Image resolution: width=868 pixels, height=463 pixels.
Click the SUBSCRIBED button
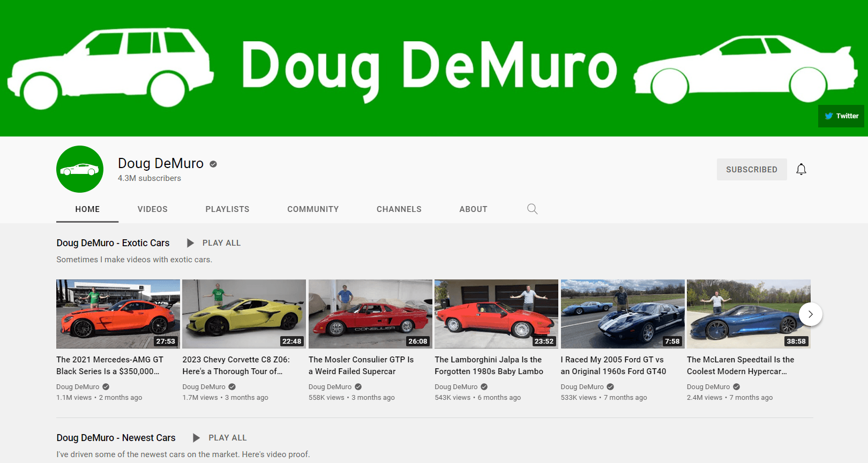point(752,169)
